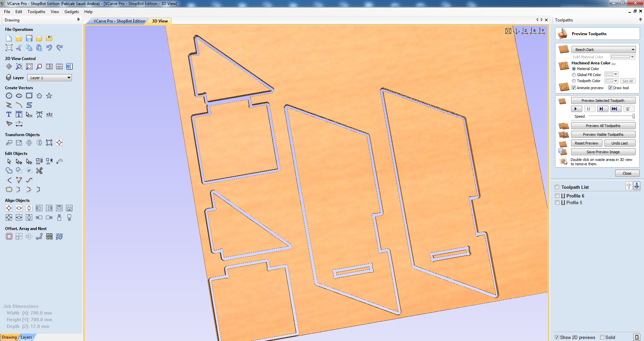The width and height of the screenshot is (644, 341).
Task: View along the Z axis
Action: tap(525, 31)
